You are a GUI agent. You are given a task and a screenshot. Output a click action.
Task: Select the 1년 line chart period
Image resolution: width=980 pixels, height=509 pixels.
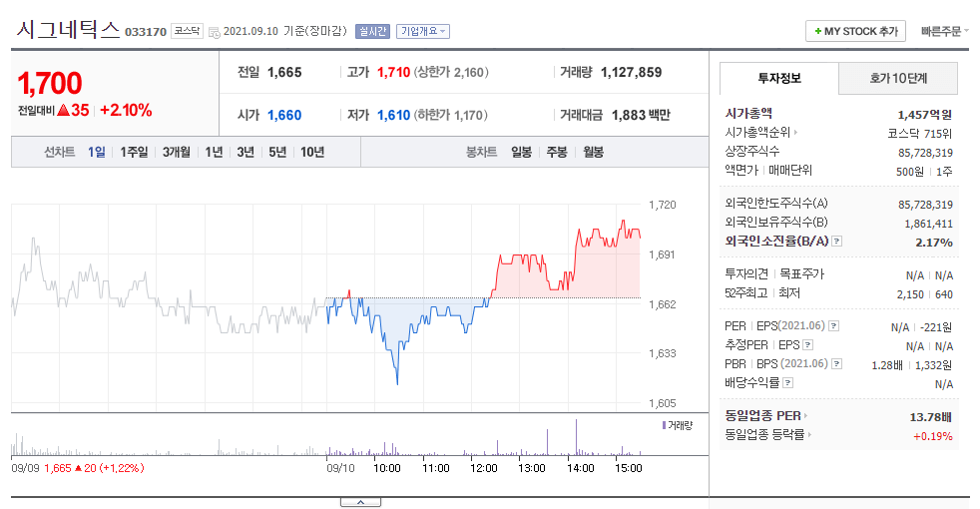(214, 152)
